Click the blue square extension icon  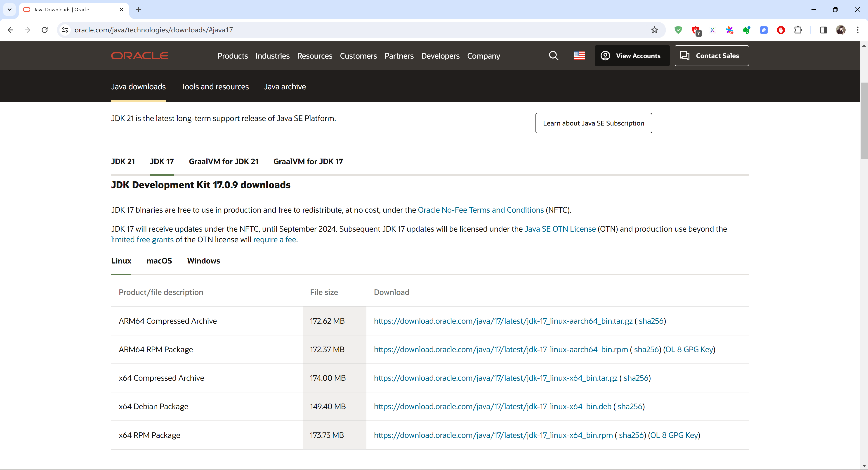764,30
